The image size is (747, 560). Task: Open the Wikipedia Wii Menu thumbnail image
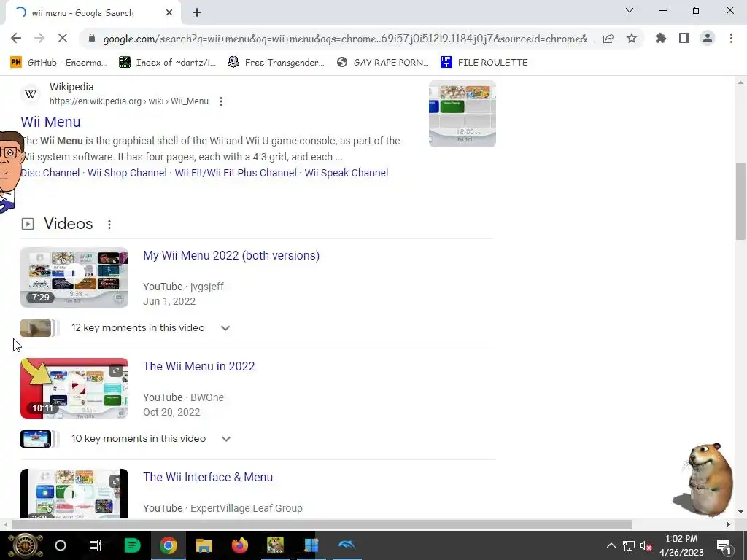tap(462, 113)
